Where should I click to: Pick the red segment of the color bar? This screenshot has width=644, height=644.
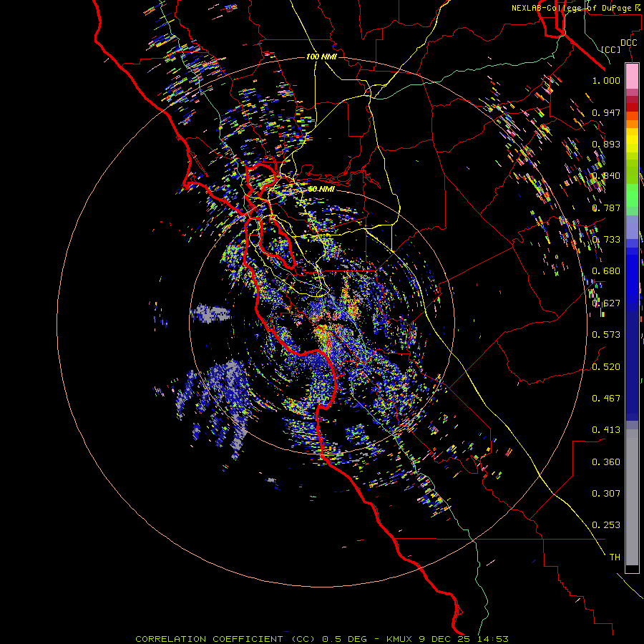[x=632, y=107]
